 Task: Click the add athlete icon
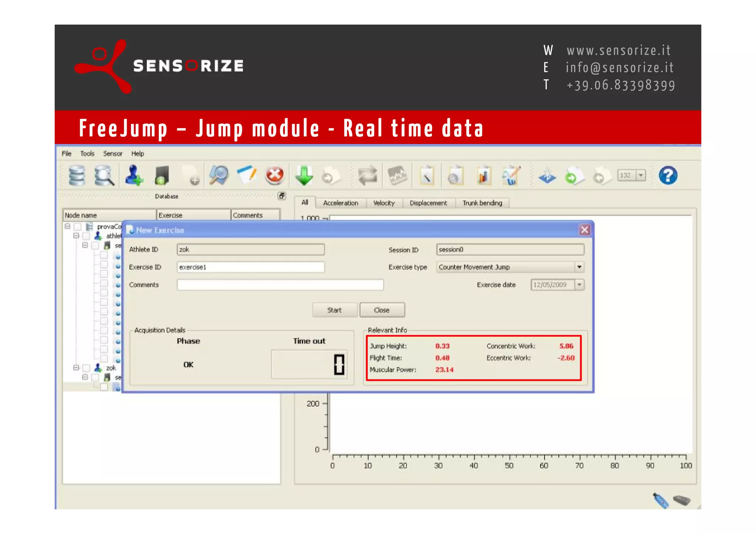133,176
